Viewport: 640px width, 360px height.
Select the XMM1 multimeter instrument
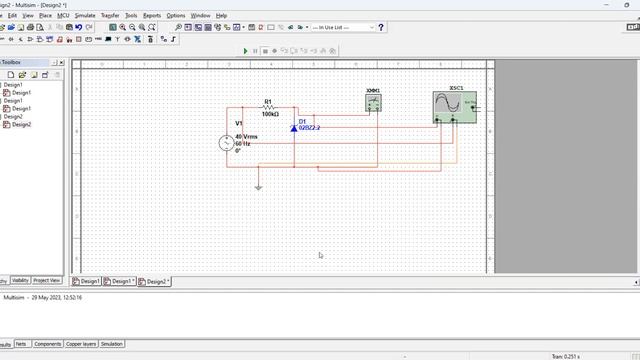(x=373, y=103)
